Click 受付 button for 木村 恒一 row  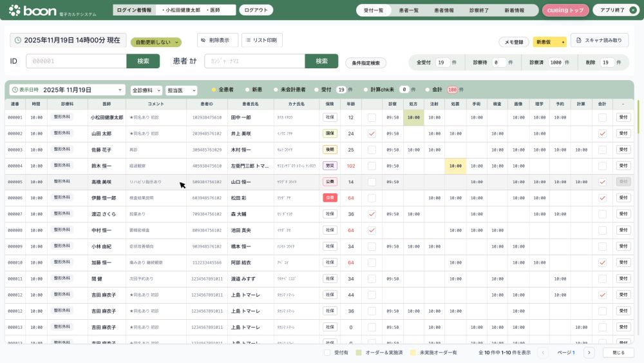[623, 150]
